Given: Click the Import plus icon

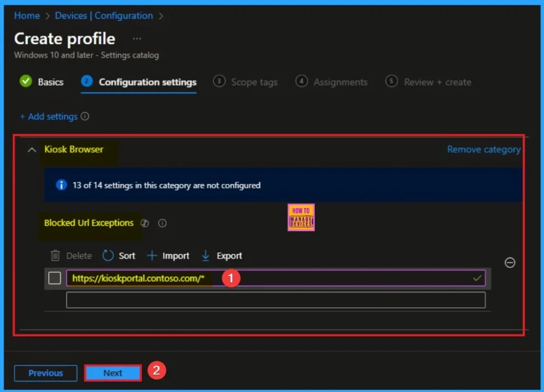Looking at the screenshot, I should [x=152, y=255].
